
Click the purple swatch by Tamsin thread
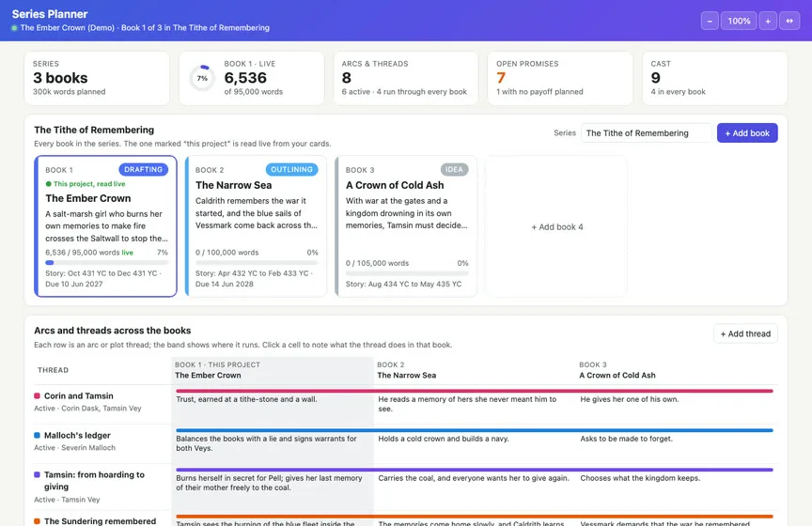point(37,474)
